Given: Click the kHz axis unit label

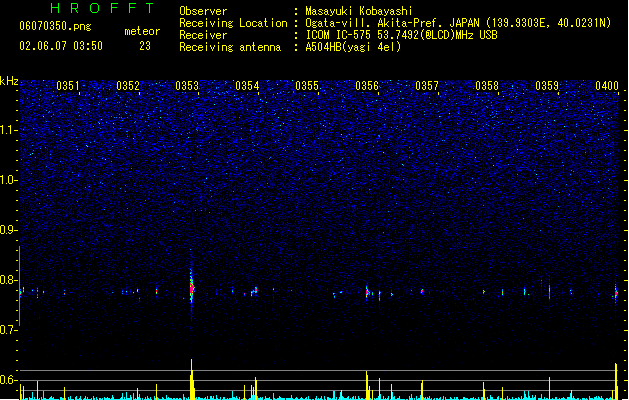Looking at the screenshot, I should point(9,81).
